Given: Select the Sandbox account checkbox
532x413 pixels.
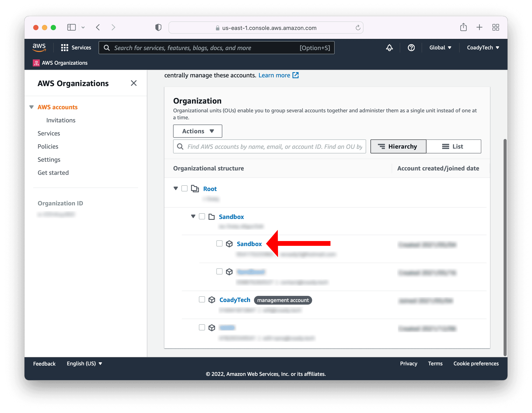Looking at the screenshot, I should click(x=219, y=243).
